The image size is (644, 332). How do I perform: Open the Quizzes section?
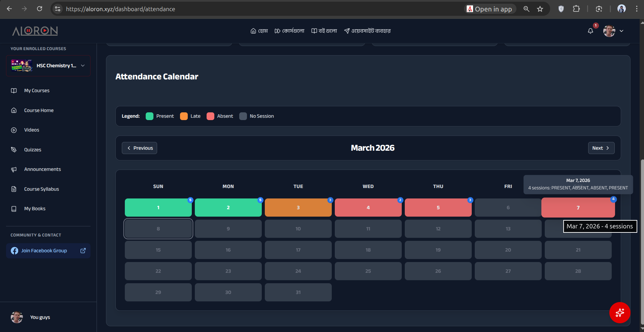(33, 150)
